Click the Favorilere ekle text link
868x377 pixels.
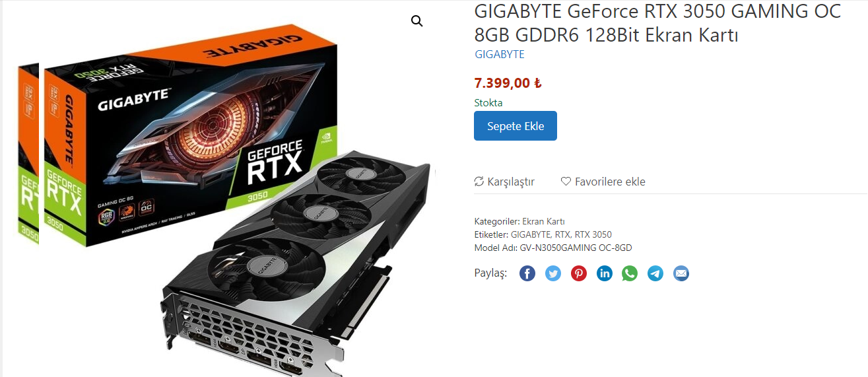(x=610, y=182)
